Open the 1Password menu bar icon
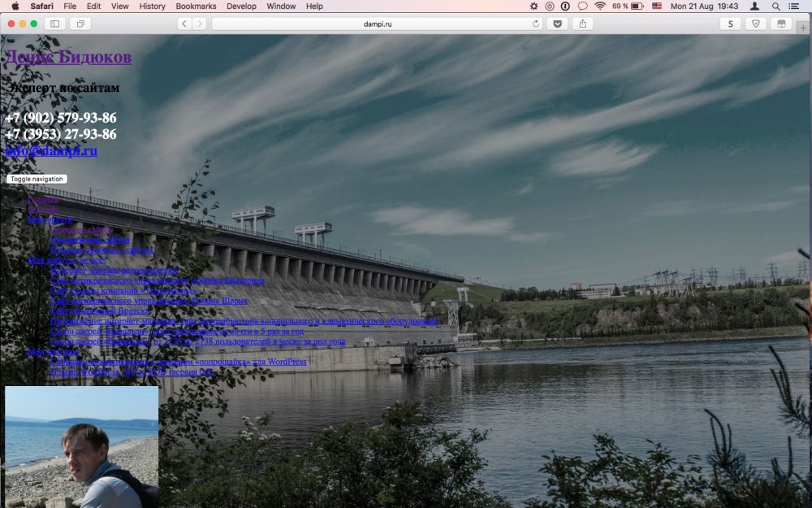Viewport: 812px width, 508px height. (565, 7)
